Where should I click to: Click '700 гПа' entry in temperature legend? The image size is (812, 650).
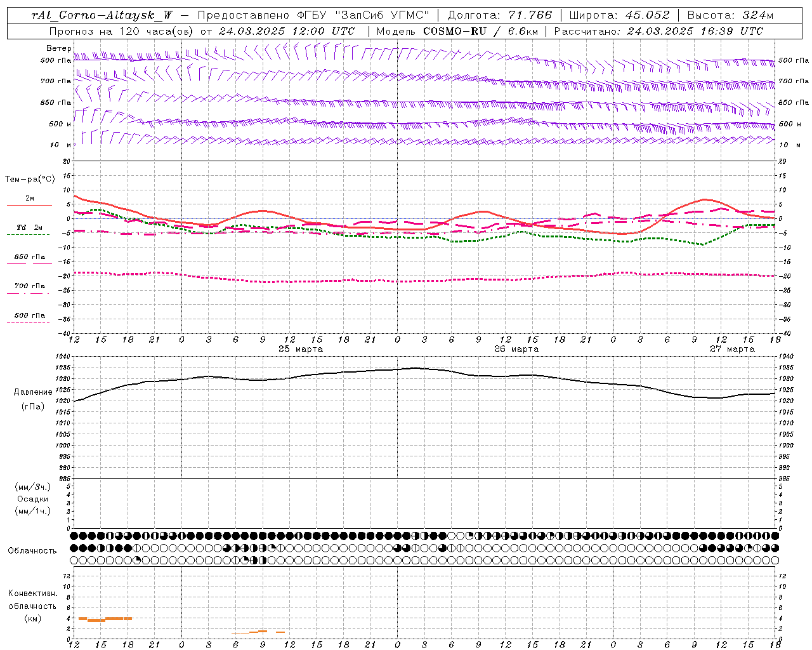pos(29,286)
